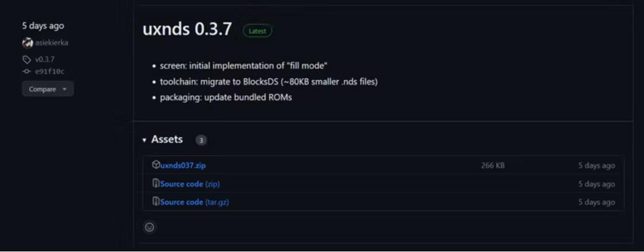This screenshot has height=252, width=644.
Task: Click asiekierka's avatar image
Action: tap(27, 42)
